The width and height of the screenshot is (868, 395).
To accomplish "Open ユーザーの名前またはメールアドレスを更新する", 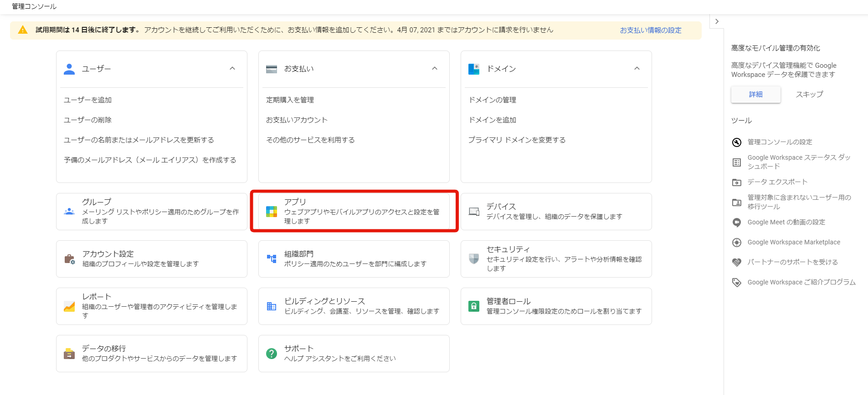I will click(x=139, y=140).
